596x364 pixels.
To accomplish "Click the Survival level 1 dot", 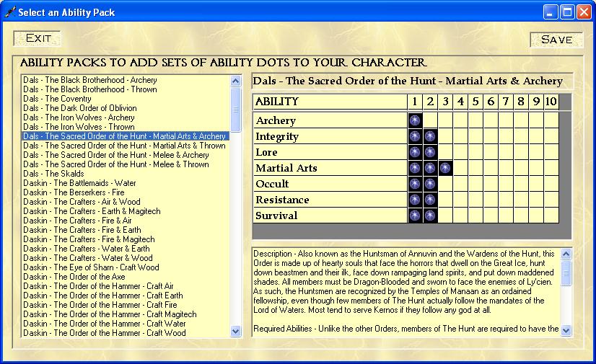I will click(x=415, y=216).
